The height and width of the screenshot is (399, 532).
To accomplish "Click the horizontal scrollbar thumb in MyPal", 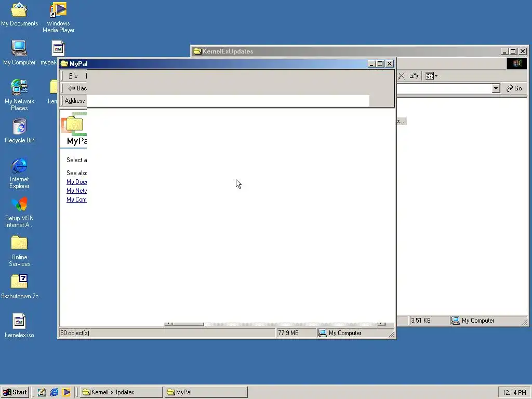I will click(x=188, y=324).
